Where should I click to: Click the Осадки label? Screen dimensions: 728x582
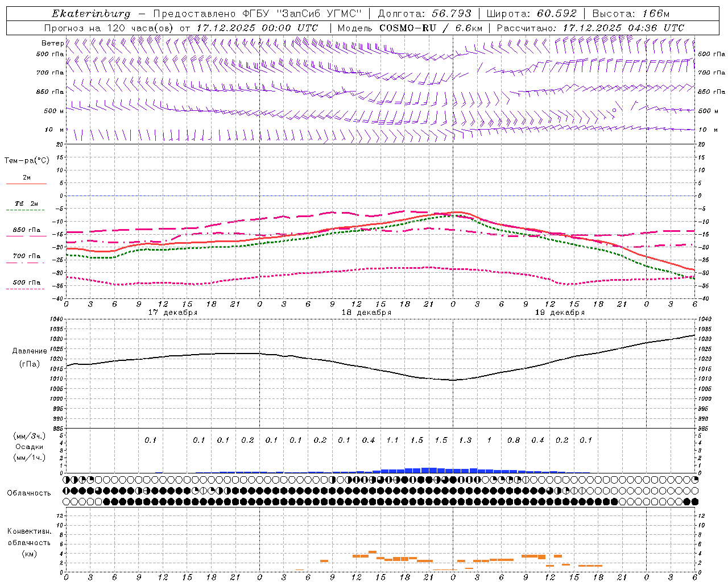tap(30, 447)
